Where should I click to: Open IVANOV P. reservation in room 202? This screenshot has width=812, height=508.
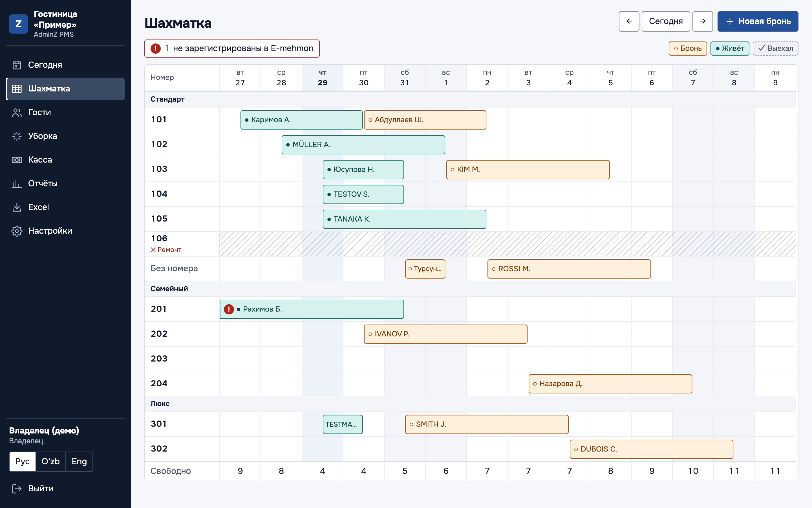(x=445, y=334)
